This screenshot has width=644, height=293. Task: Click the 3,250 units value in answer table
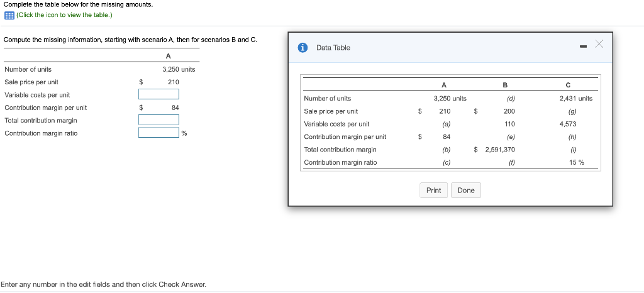[x=179, y=69]
